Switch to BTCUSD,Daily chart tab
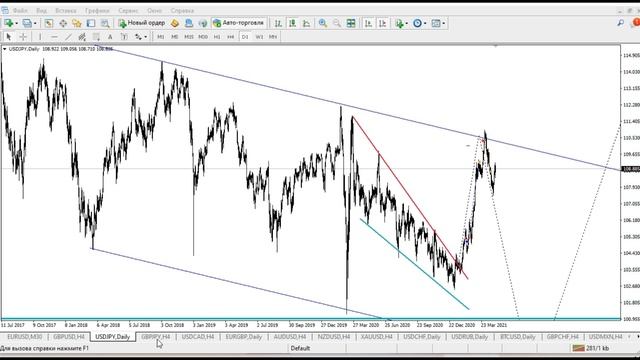This screenshot has height=360, width=640. 518,337
